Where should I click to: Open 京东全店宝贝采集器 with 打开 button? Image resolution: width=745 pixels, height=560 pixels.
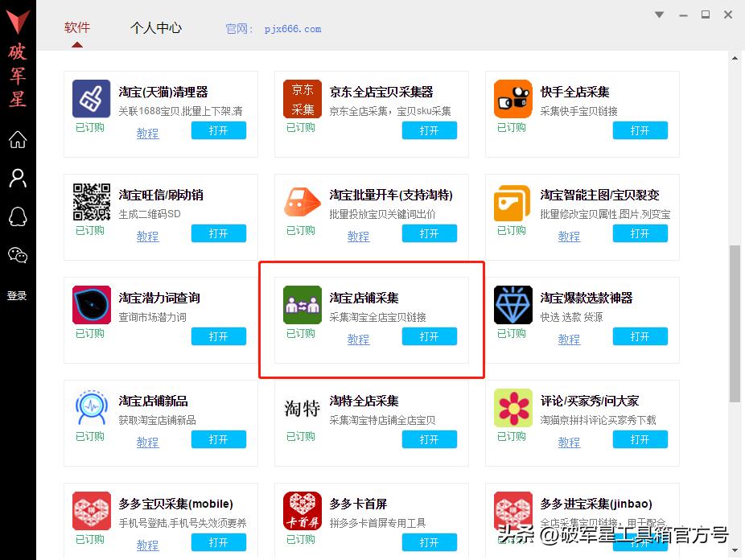[429, 130]
